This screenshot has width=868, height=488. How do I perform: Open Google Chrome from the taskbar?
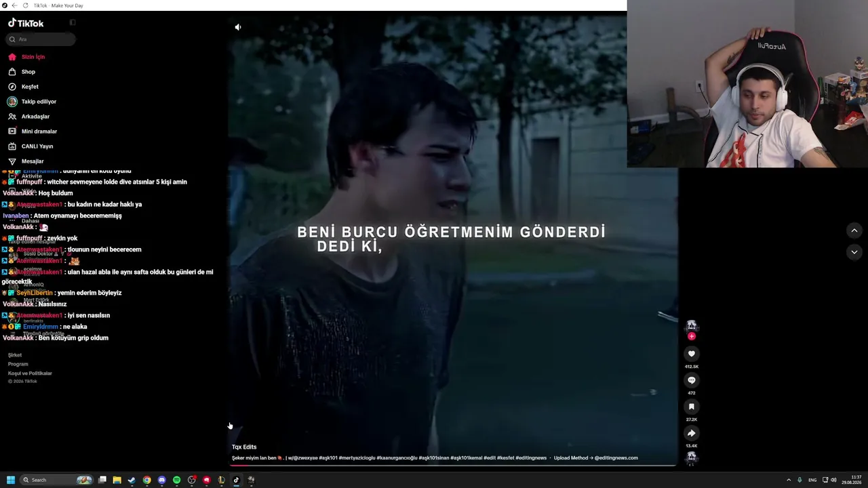[x=146, y=480]
